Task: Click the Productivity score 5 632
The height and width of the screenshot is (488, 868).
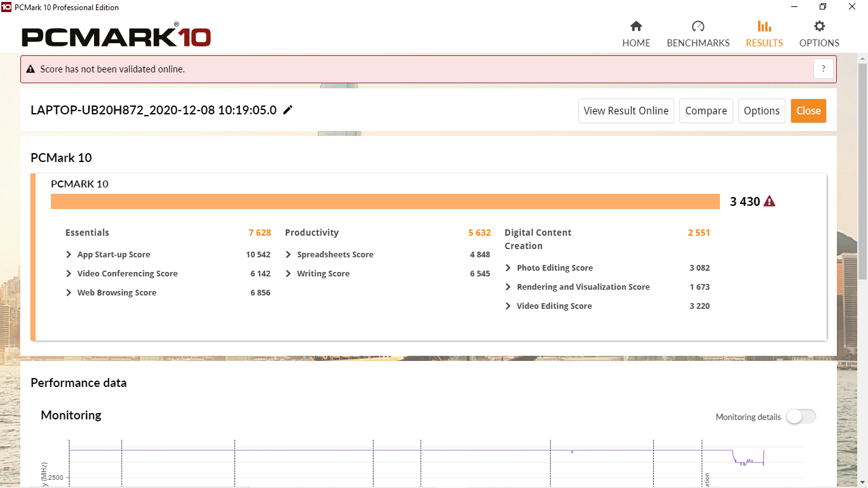Action: coord(480,233)
